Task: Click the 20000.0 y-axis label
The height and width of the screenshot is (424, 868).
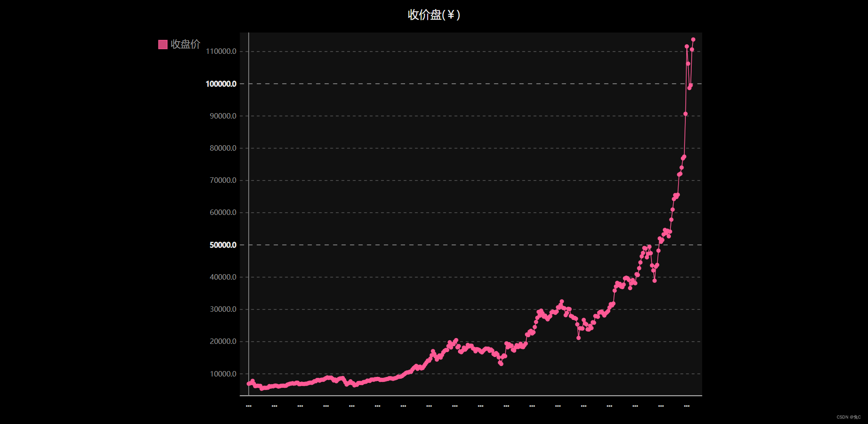Action: click(x=223, y=341)
